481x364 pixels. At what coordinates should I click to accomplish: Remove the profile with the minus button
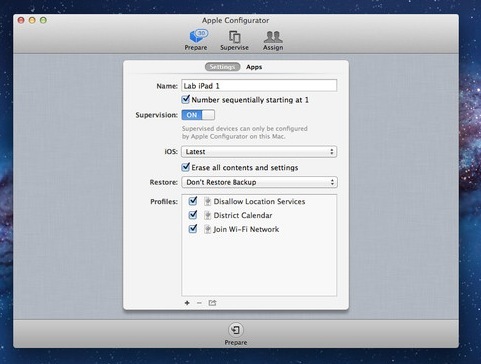pyautogui.click(x=199, y=303)
